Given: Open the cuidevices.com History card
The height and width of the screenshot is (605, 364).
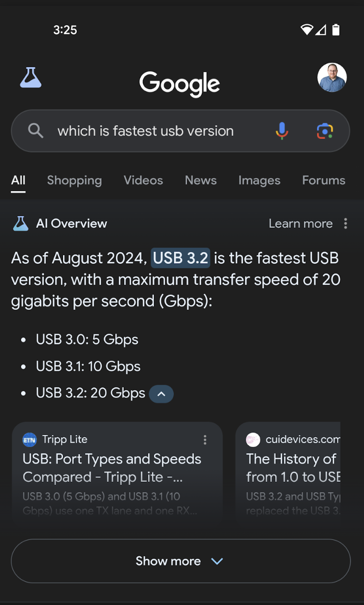Looking at the screenshot, I should (x=292, y=468).
